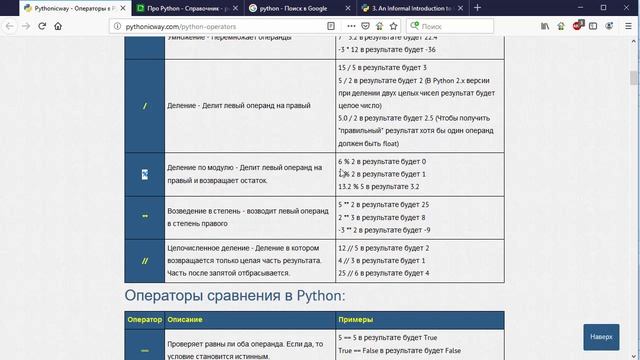Show site information for pythonicway.com
This screenshot has height=360, width=640.
coord(117,26)
